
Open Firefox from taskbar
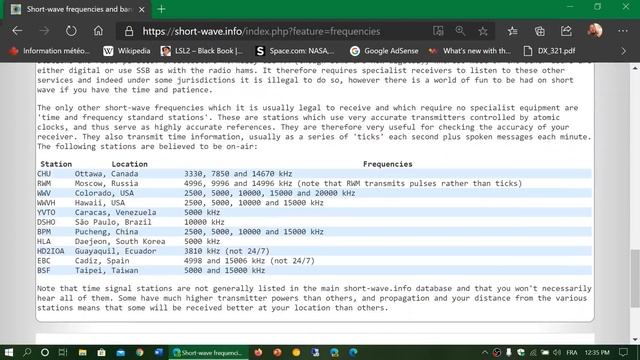[x=258, y=352]
